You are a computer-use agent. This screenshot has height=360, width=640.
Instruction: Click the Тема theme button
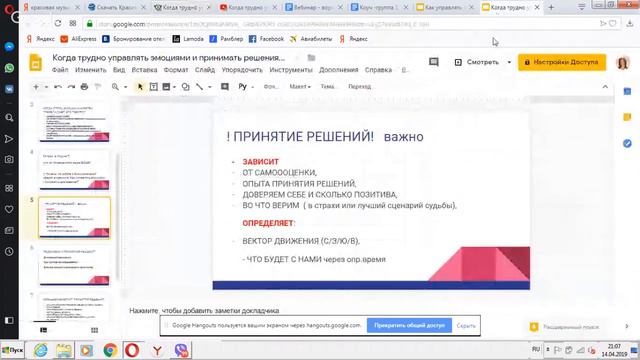click(x=327, y=87)
